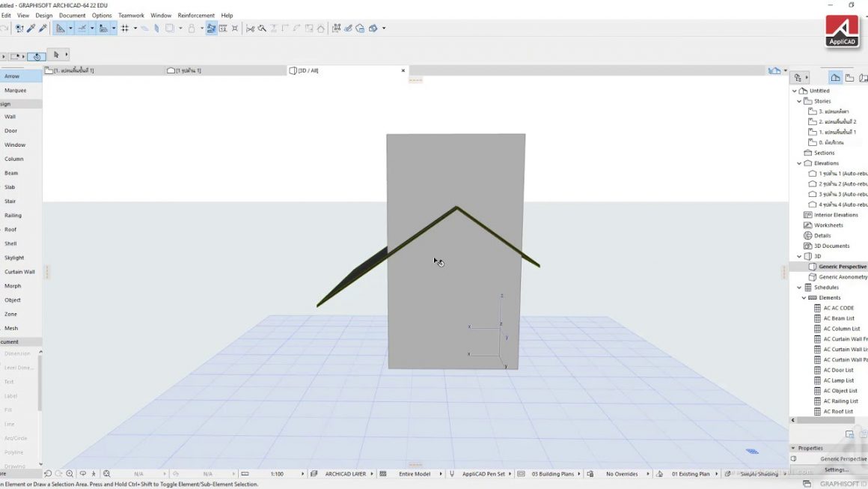Screen dimensions: 868x489
Task: Select the Door tool
Action: (10, 131)
